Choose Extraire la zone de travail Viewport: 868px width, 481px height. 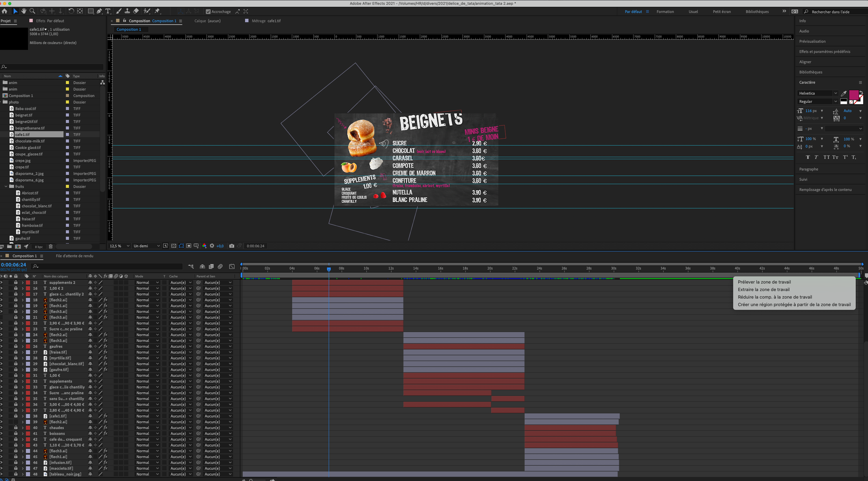click(x=764, y=289)
